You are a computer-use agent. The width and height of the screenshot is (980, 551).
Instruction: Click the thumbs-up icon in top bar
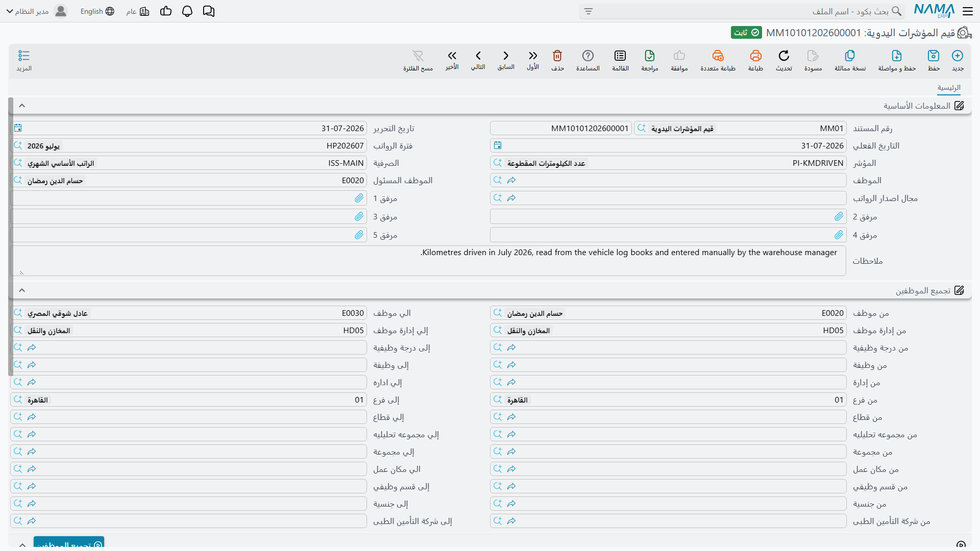(x=166, y=11)
